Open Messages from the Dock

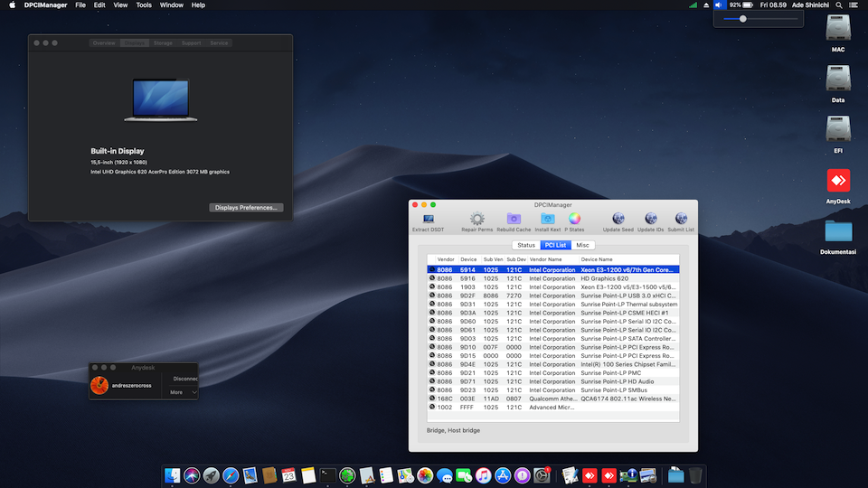[x=445, y=475]
